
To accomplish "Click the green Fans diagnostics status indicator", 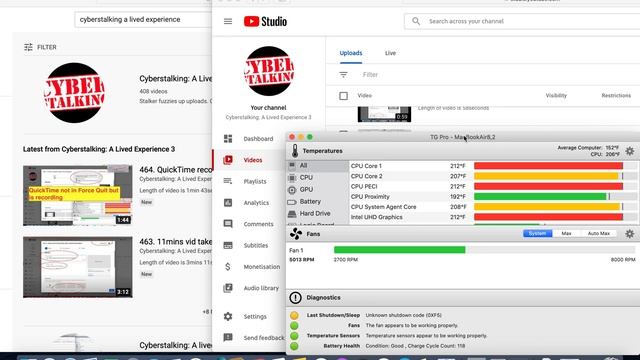I will click(x=294, y=325).
